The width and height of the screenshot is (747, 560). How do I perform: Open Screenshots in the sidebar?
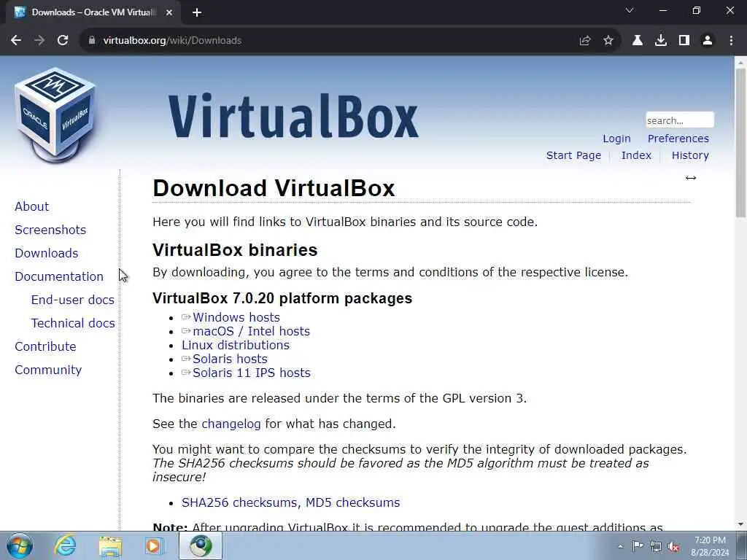(x=50, y=230)
